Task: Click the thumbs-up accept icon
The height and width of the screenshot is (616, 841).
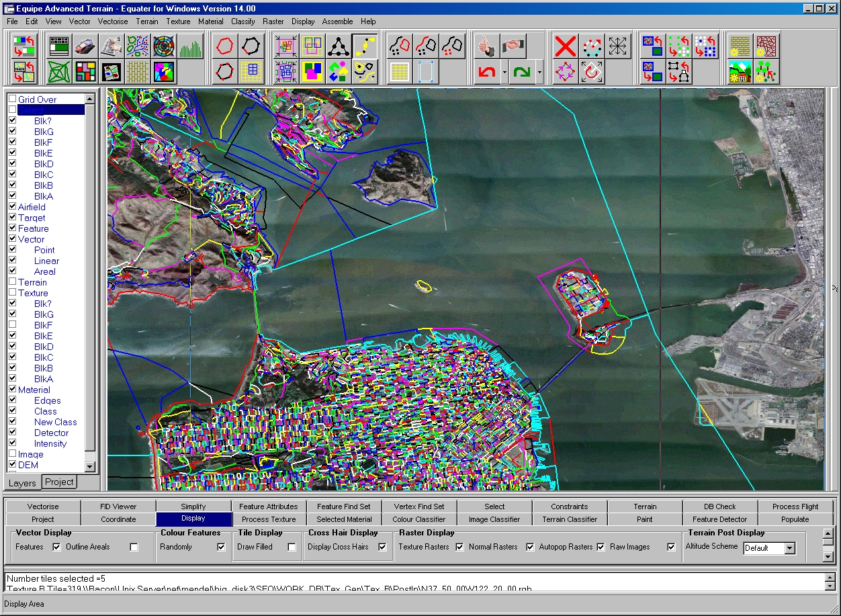Action: point(487,46)
